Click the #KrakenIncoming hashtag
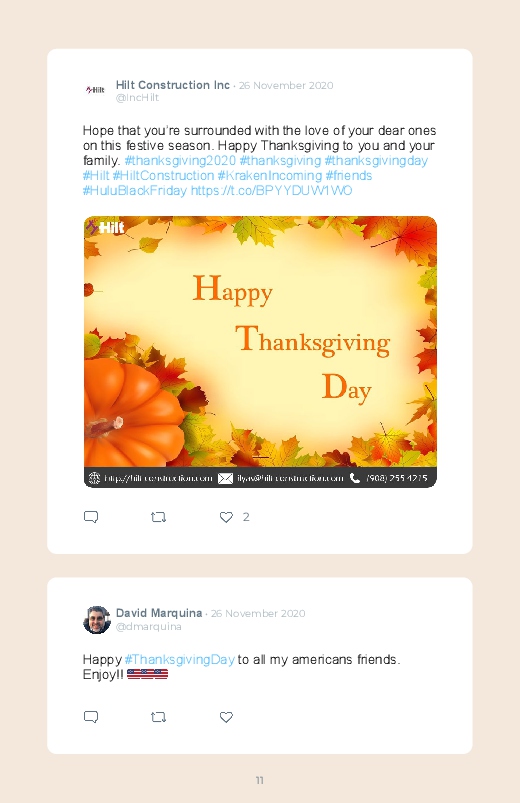Screen dimensions: 520x803 point(269,176)
